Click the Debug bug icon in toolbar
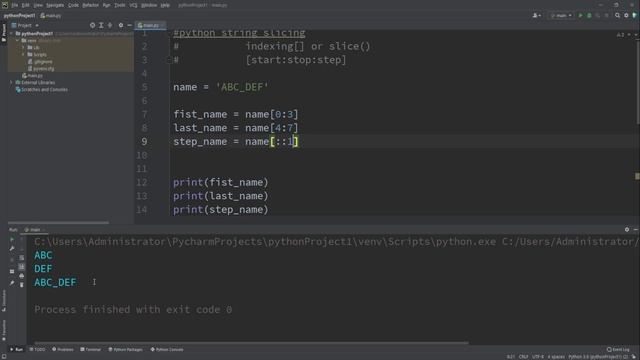Viewport: 640px width, 360px height. 589,16
